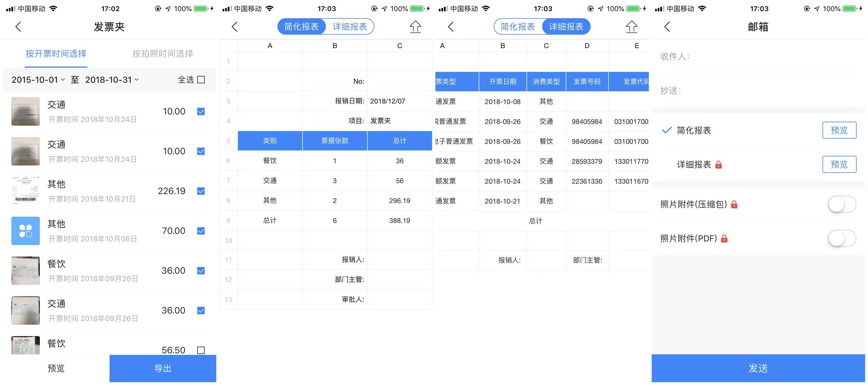Check the 56.50 餐饮 invoice
The image size is (868, 385).
click(201, 350)
